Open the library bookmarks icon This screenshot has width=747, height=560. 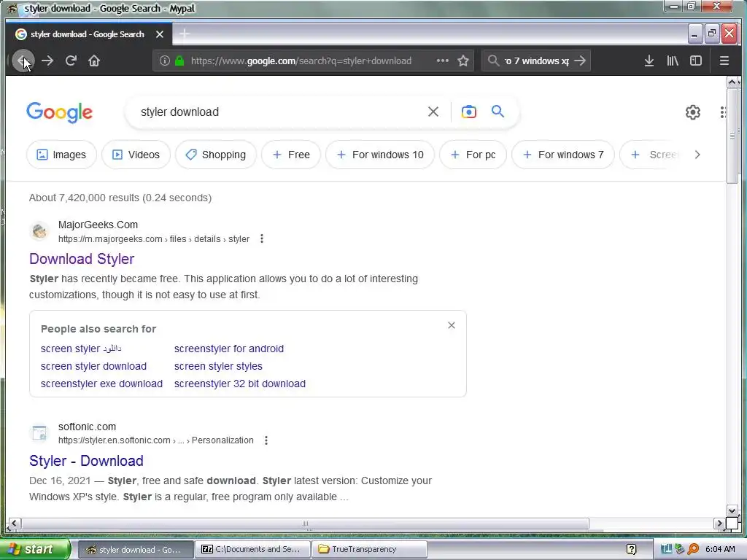click(673, 61)
